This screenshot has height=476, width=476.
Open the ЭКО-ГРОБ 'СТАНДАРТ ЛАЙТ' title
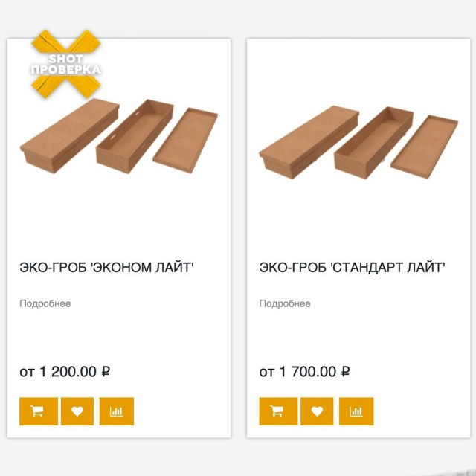click(353, 267)
